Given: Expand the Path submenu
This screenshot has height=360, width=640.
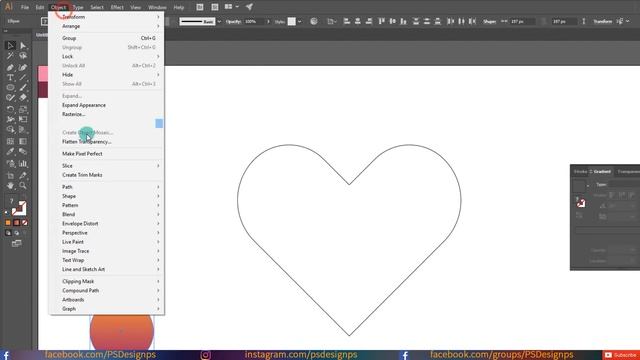Looking at the screenshot, I should click(107, 187).
